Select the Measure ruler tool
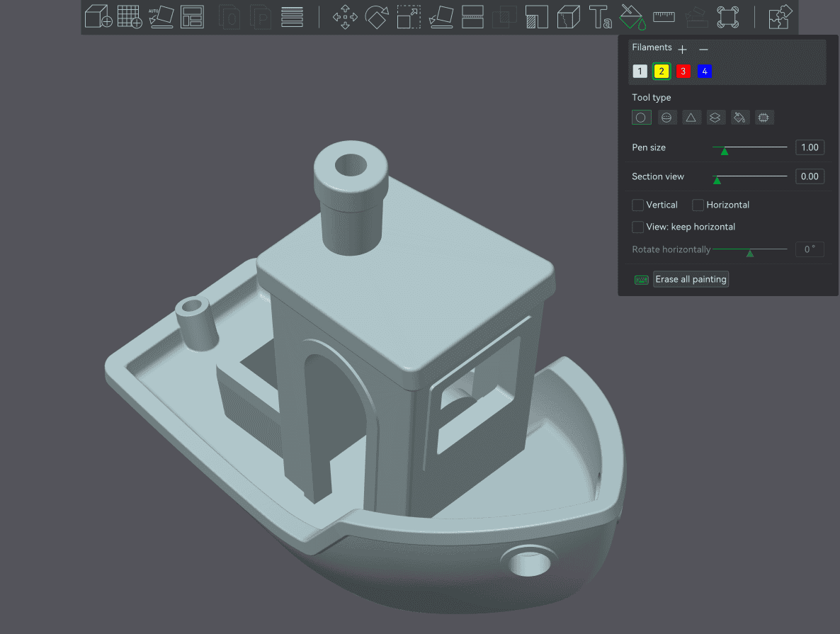Image resolution: width=840 pixels, height=634 pixels. 664,16
